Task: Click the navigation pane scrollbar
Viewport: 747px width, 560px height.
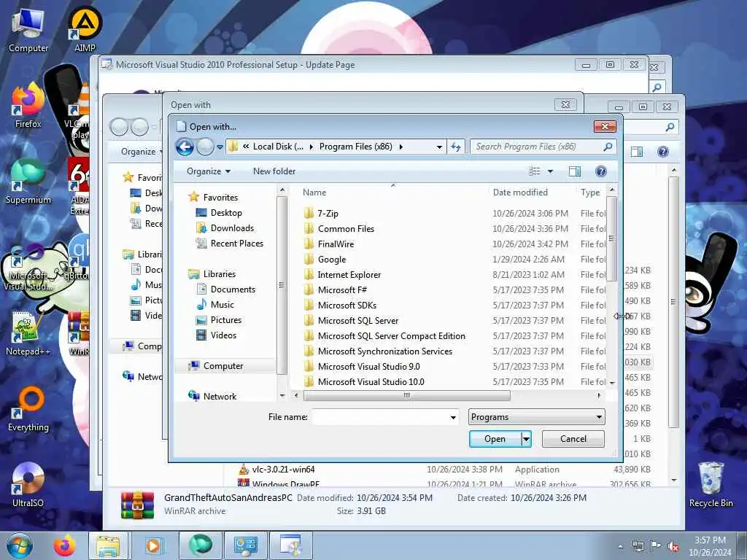Action: pos(282,286)
